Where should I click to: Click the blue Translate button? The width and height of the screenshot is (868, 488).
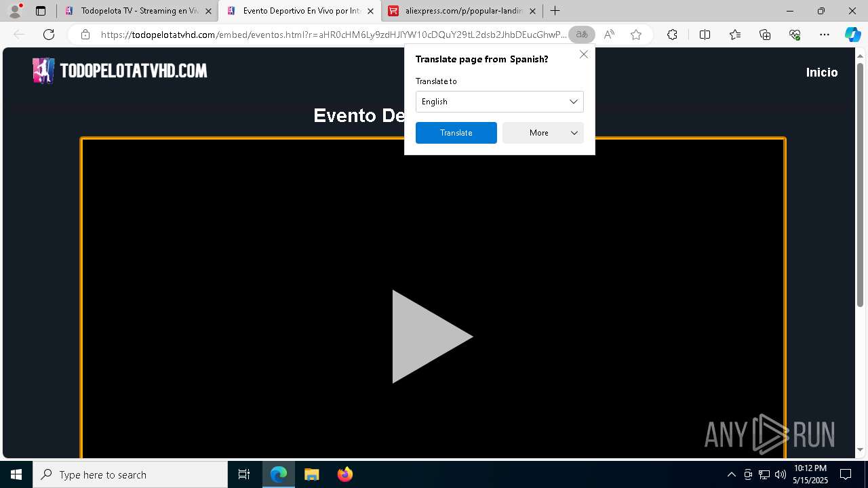pos(456,133)
